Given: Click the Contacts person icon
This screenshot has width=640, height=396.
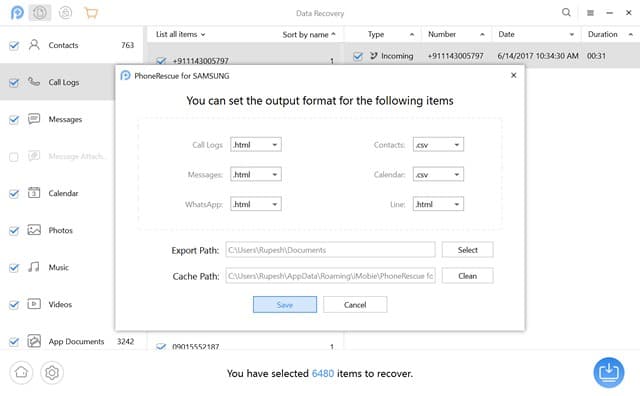Looking at the screenshot, I should 34,44.
